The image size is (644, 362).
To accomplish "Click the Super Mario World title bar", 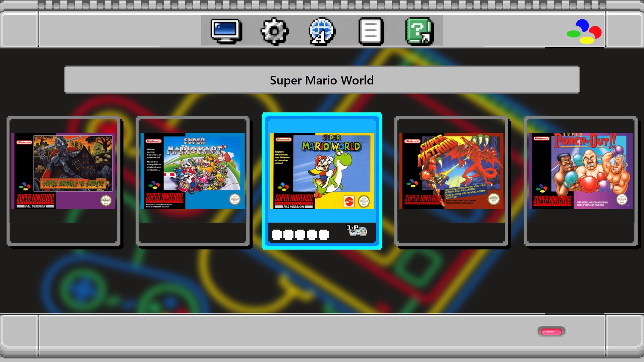I will coord(322,80).
